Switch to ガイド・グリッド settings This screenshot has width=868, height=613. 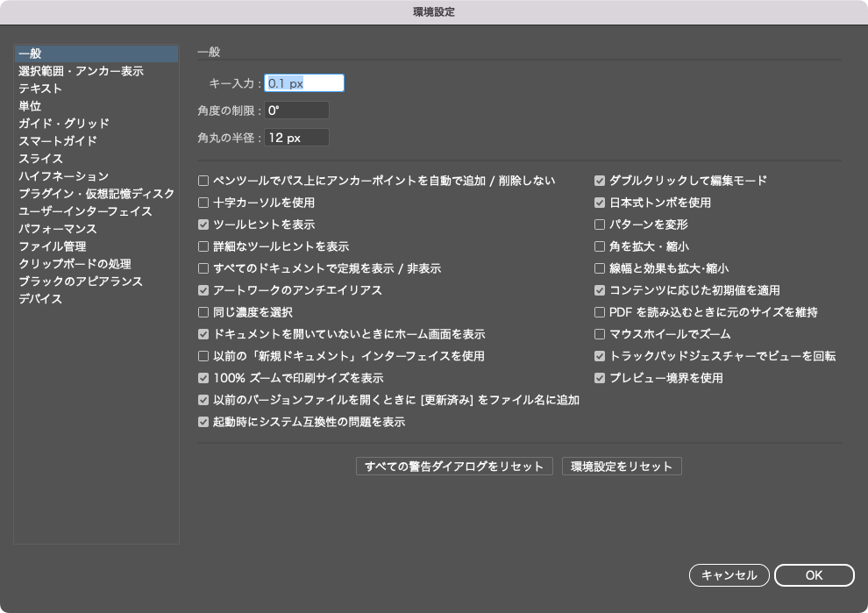(x=64, y=124)
